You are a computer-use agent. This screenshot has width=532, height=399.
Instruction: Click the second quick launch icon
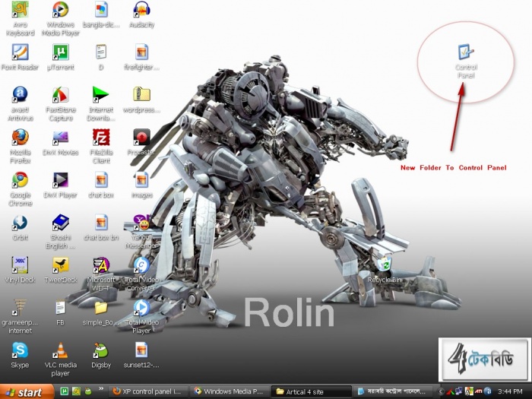[x=76, y=391]
